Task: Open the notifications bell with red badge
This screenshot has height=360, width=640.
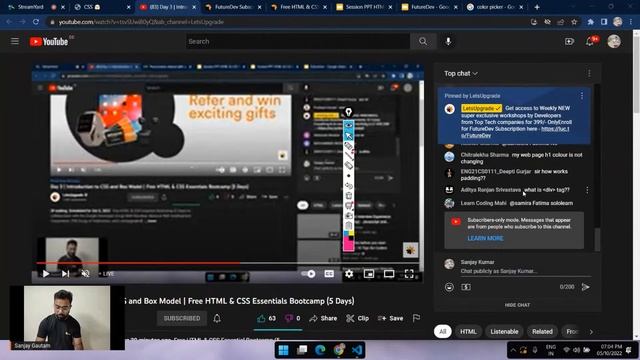Action: [x=590, y=41]
